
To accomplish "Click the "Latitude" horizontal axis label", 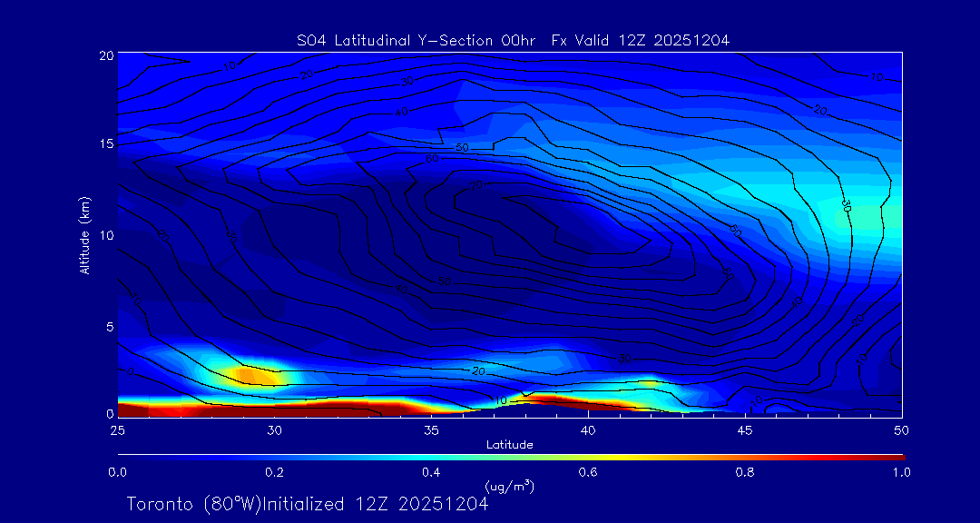I will tap(509, 445).
